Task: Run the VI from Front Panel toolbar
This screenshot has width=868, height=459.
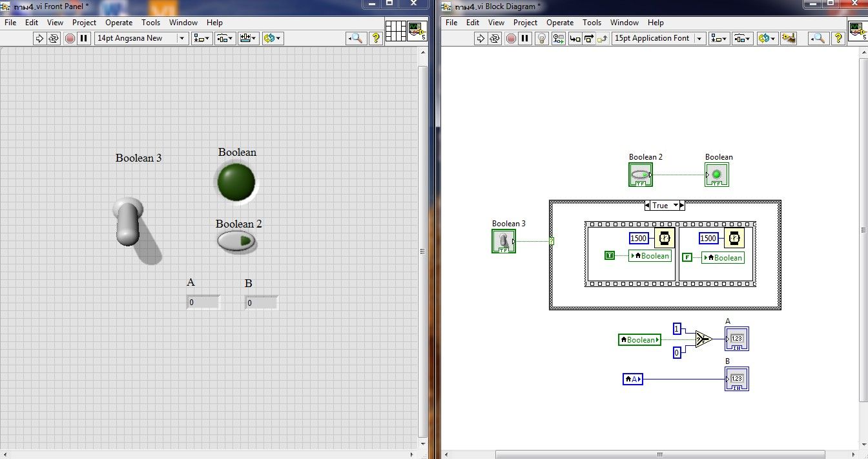Action: coord(39,38)
